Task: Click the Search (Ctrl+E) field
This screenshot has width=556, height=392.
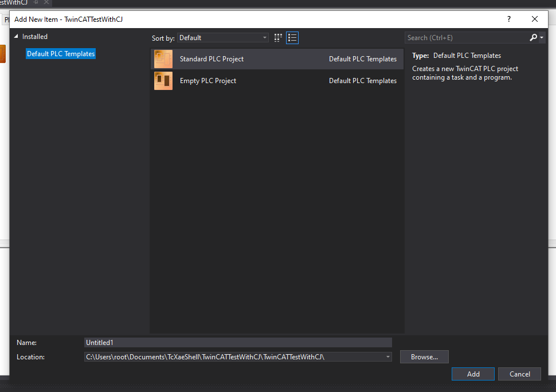Action: (x=467, y=38)
